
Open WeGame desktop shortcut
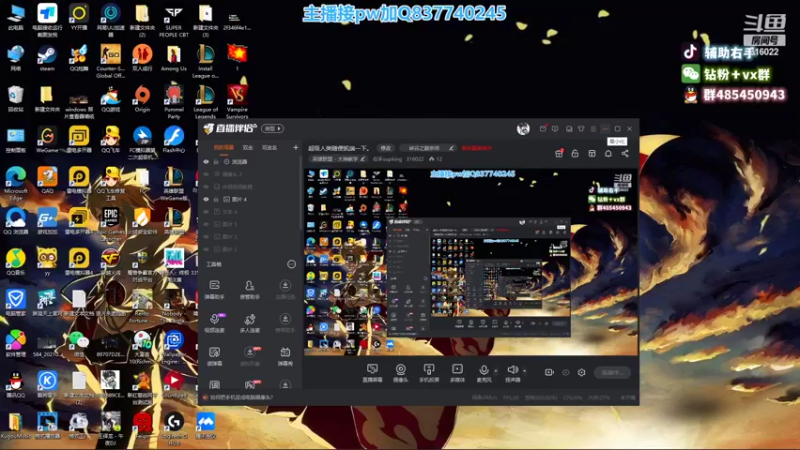tap(47, 140)
